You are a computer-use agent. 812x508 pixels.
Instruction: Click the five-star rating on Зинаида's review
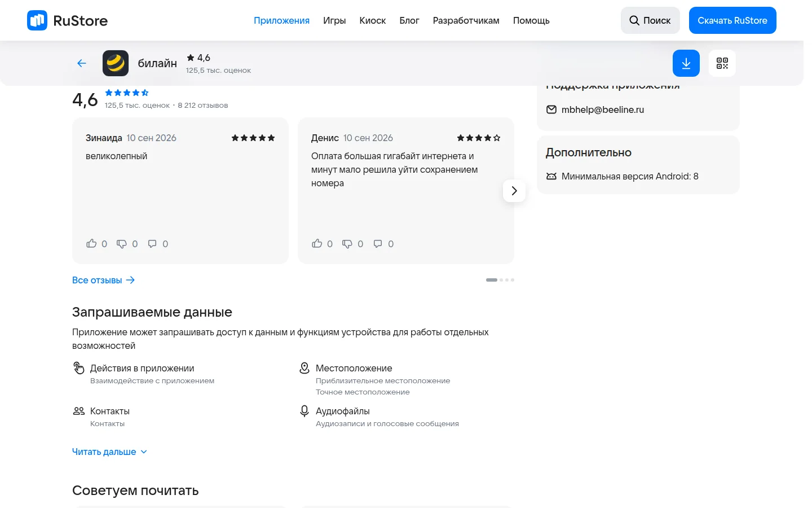253,138
